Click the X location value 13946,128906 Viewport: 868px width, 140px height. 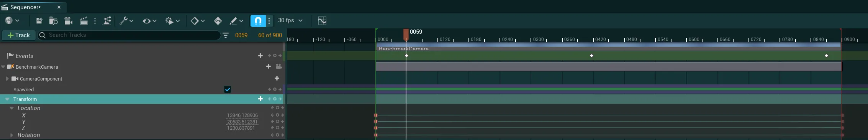click(242, 115)
